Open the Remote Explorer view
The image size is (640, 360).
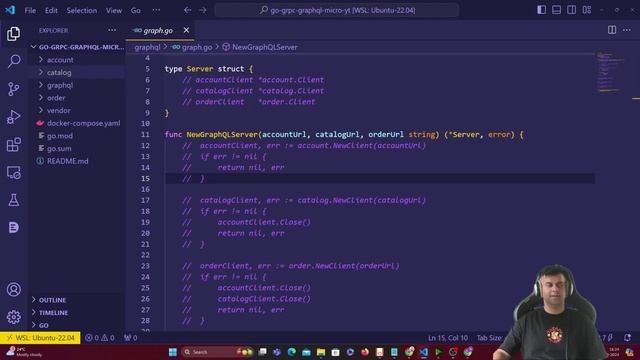13,172
